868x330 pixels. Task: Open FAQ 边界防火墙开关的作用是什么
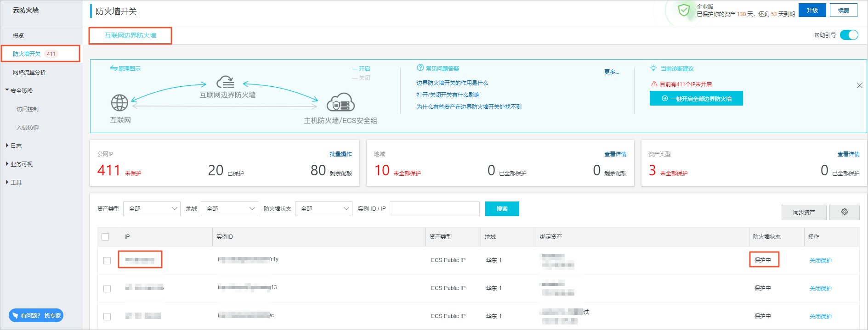coord(452,83)
